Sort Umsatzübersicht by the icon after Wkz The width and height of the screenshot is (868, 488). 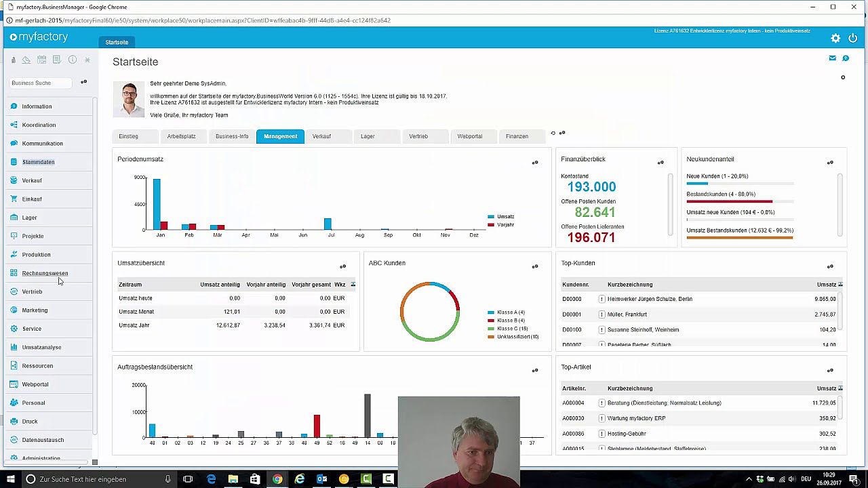(x=353, y=285)
